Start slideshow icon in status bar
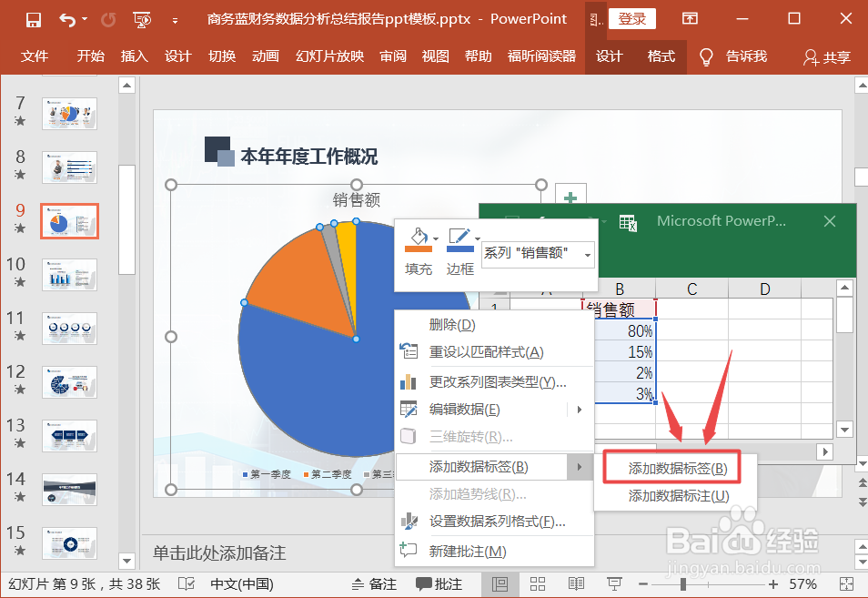Image resolution: width=868 pixels, height=598 pixels. (614, 584)
